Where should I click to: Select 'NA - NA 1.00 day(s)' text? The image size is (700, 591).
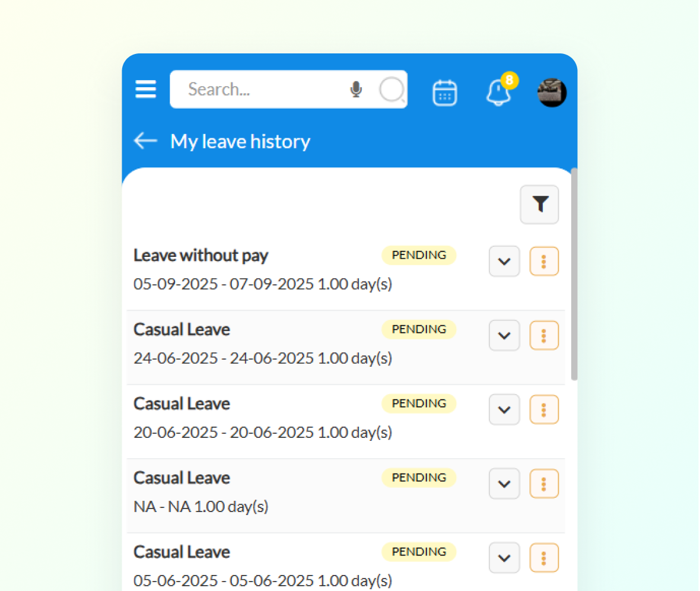pyautogui.click(x=201, y=507)
